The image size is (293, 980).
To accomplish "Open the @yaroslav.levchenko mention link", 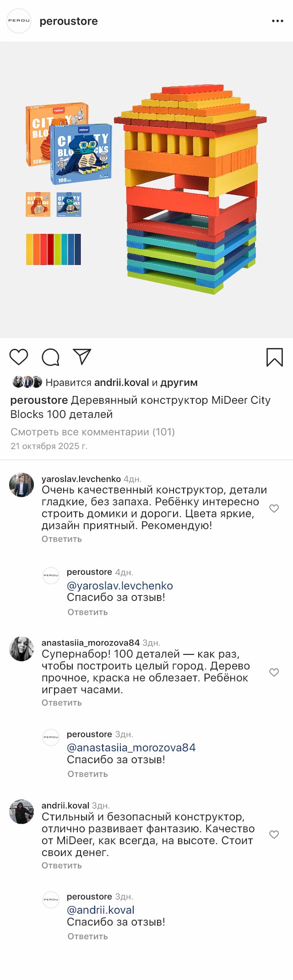I will tap(119, 586).
